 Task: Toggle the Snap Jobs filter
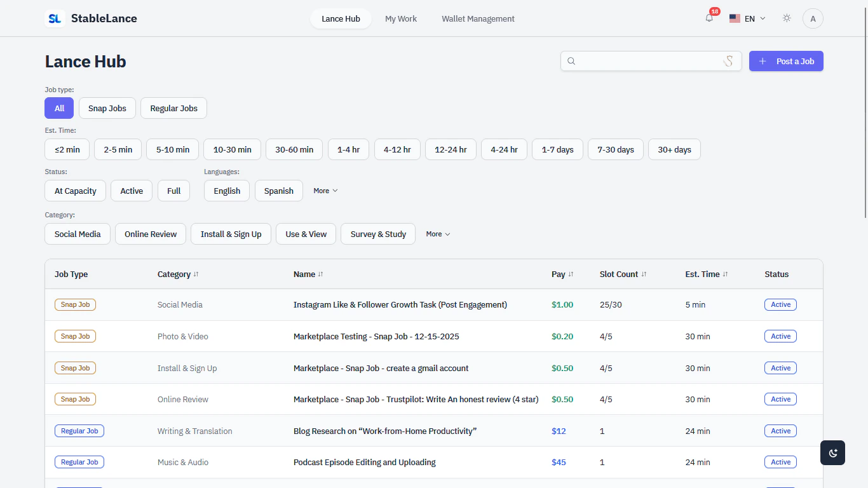point(107,108)
